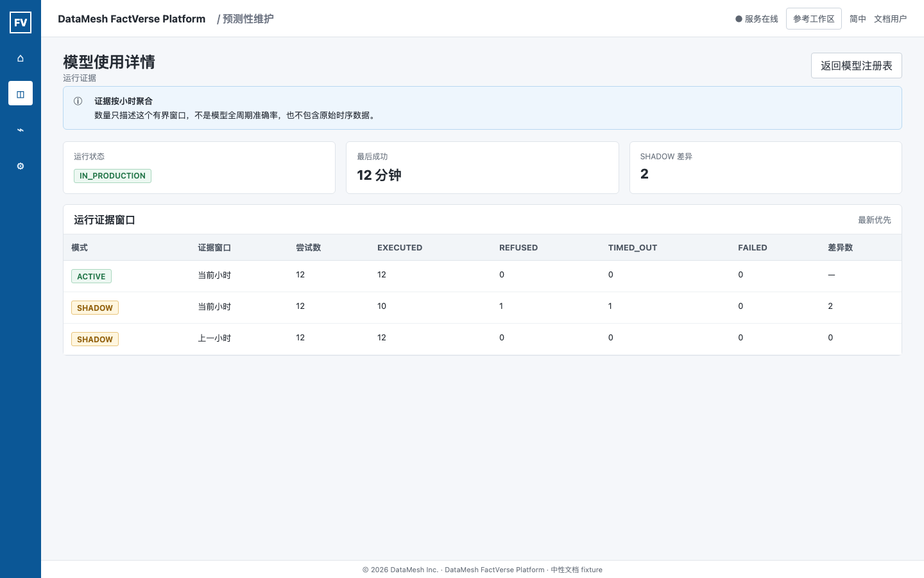Click DataMesh FactVerse Platform title
This screenshot has height=578, width=924.
(x=132, y=19)
